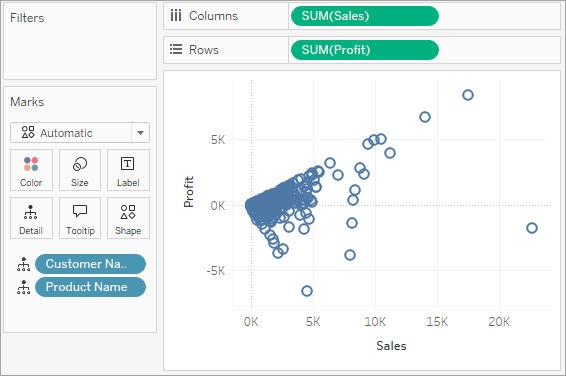Select the outlier mark near 22K sales
Viewport: 566px width, 376px height.
(x=532, y=228)
